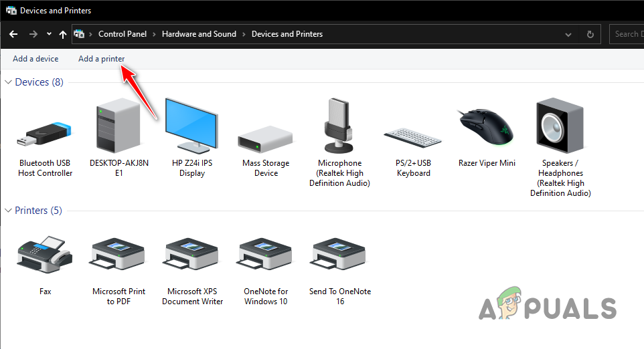Click Add a printer command
This screenshot has width=644, height=349.
102,59
